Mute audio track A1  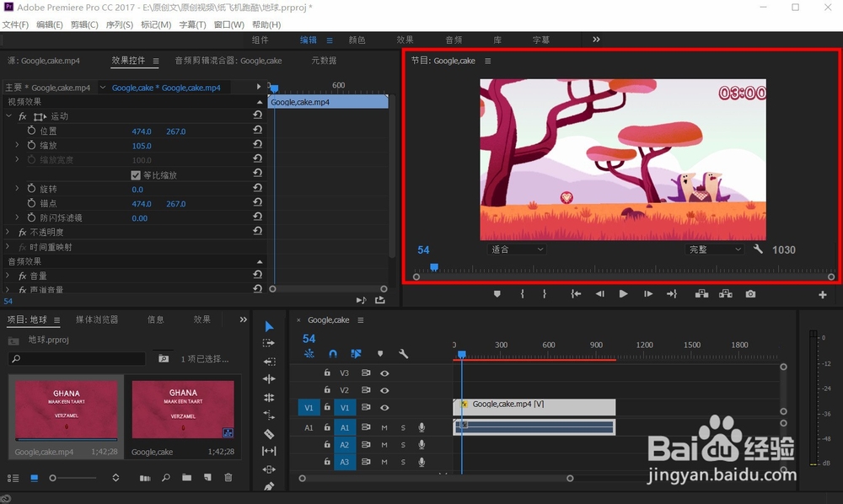click(x=384, y=427)
